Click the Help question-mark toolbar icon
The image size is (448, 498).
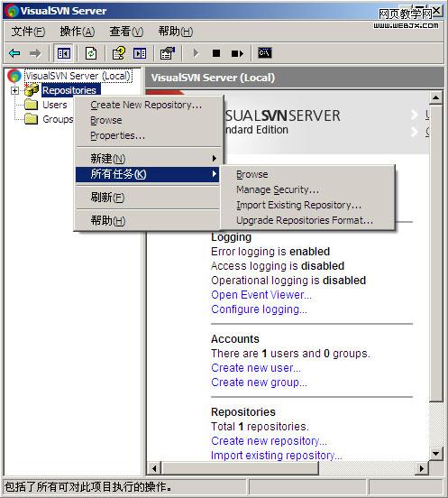119,53
